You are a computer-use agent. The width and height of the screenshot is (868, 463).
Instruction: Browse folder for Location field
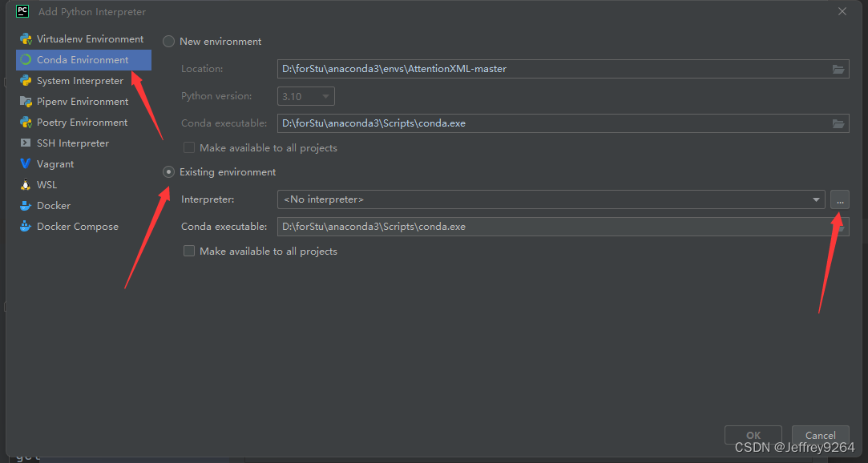pos(838,69)
